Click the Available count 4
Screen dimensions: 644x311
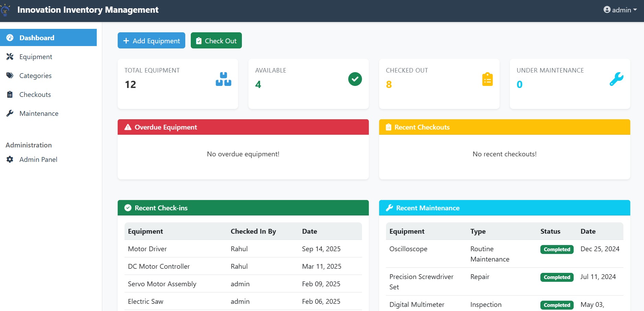258,85
